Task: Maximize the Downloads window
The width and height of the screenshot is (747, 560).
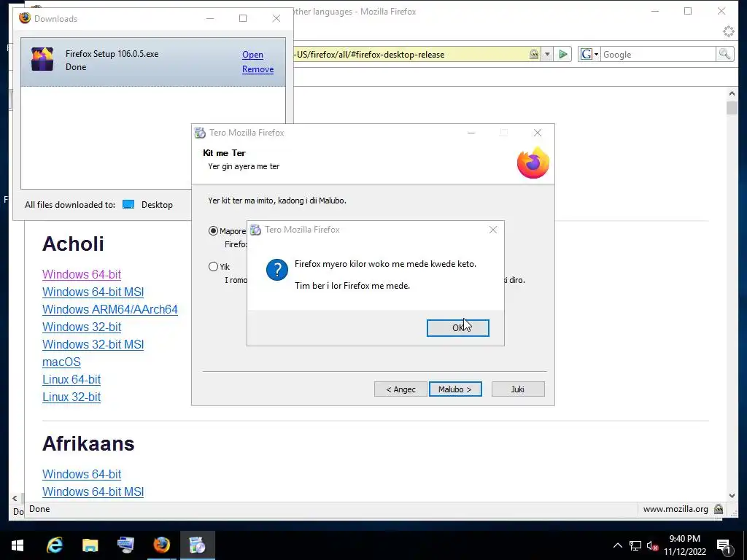Action: click(x=243, y=18)
